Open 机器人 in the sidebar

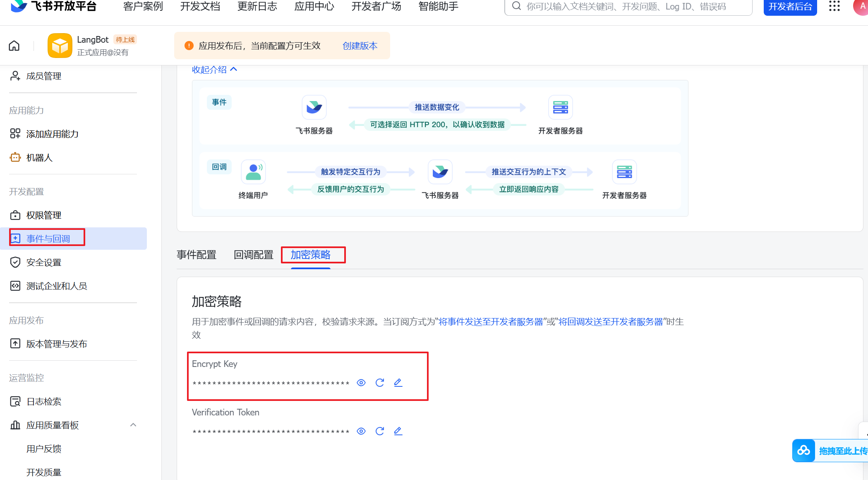[39, 158]
